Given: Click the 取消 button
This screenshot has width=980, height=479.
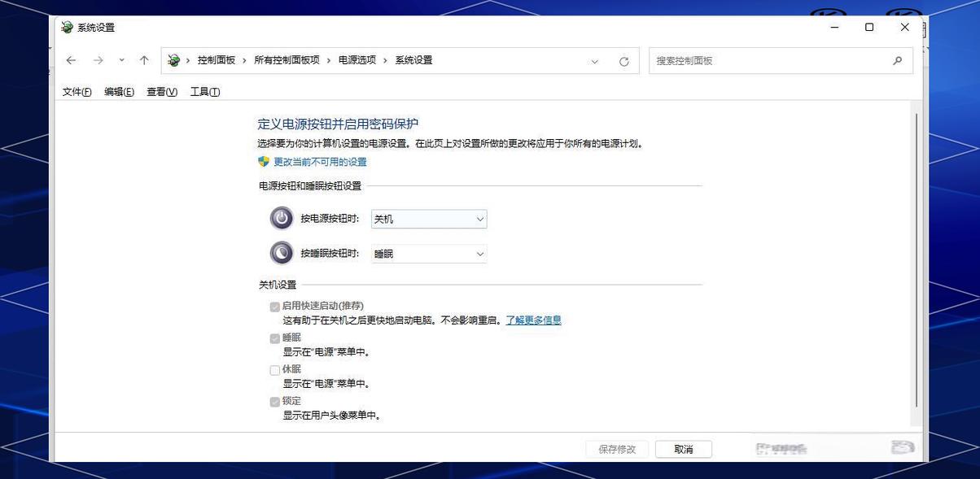Looking at the screenshot, I should (x=683, y=448).
